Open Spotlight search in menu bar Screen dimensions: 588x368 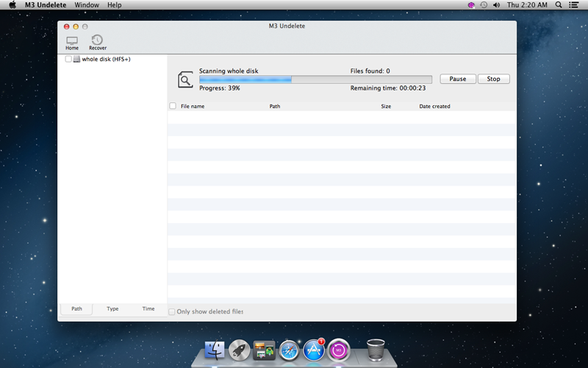pyautogui.click(x=559, y=5)
